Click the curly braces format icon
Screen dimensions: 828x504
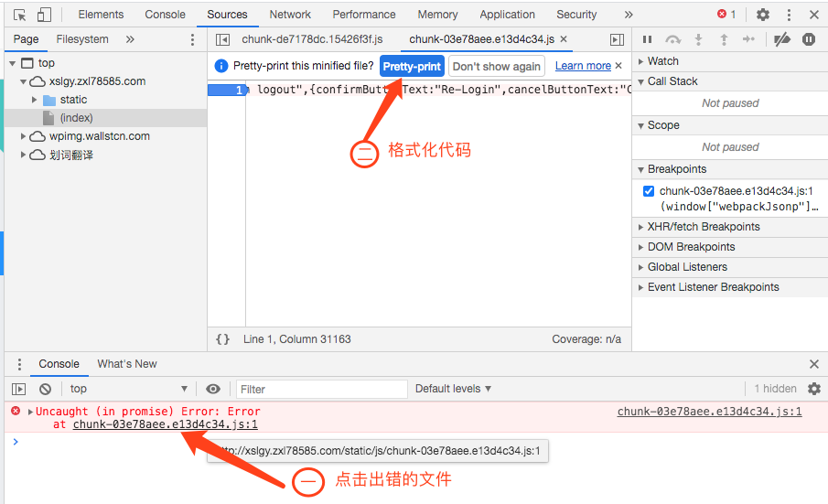pyautogui.click(x=223, y=339)
